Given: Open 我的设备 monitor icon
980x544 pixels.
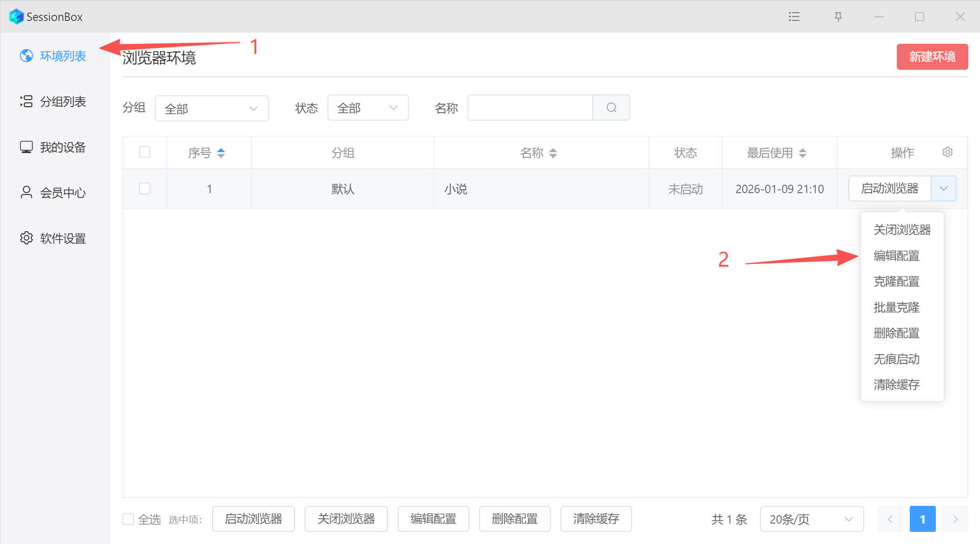Looking at the screenshot, I should [x=27, y=147].
